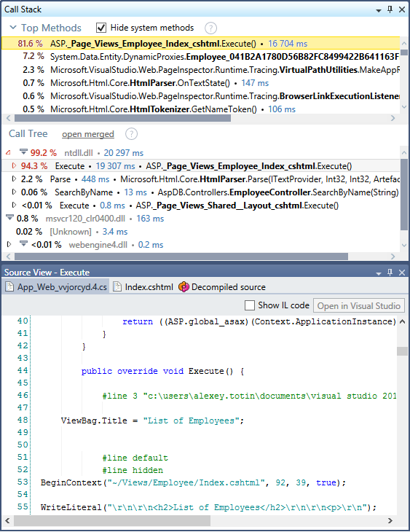Click help icon beside open merged link

coord(131,134)
